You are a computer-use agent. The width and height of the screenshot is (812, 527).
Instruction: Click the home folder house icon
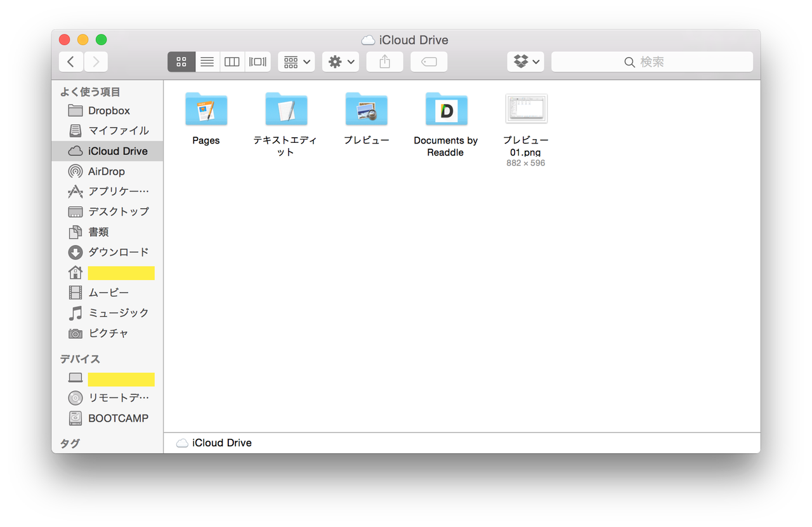click(x=75, y=272)
